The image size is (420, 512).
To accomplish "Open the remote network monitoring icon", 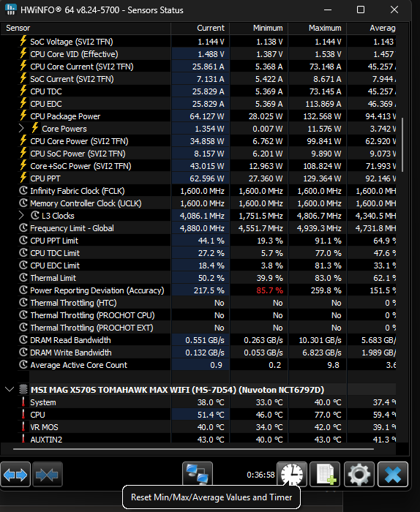I will coord(198,474).
